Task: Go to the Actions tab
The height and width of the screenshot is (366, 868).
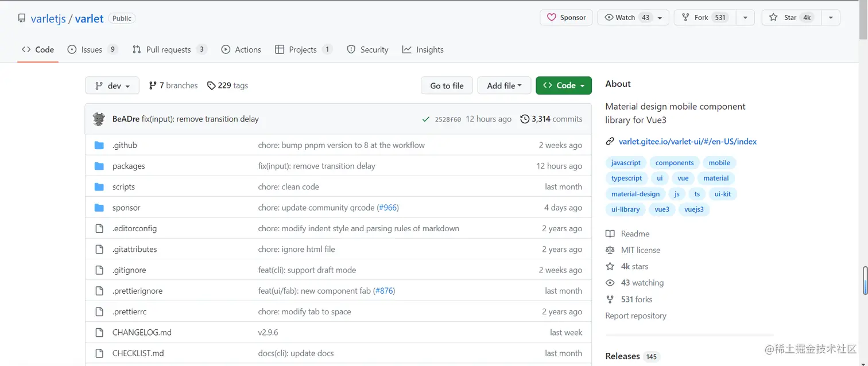Action: pos(241,50)
